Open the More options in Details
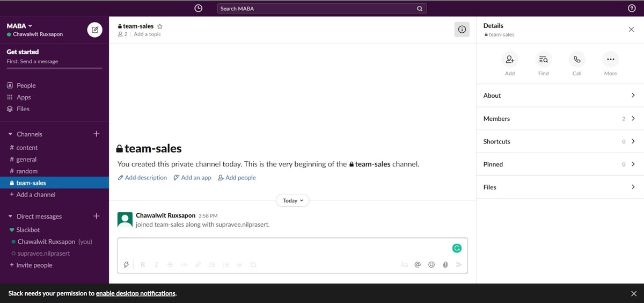 click(611, 59)
